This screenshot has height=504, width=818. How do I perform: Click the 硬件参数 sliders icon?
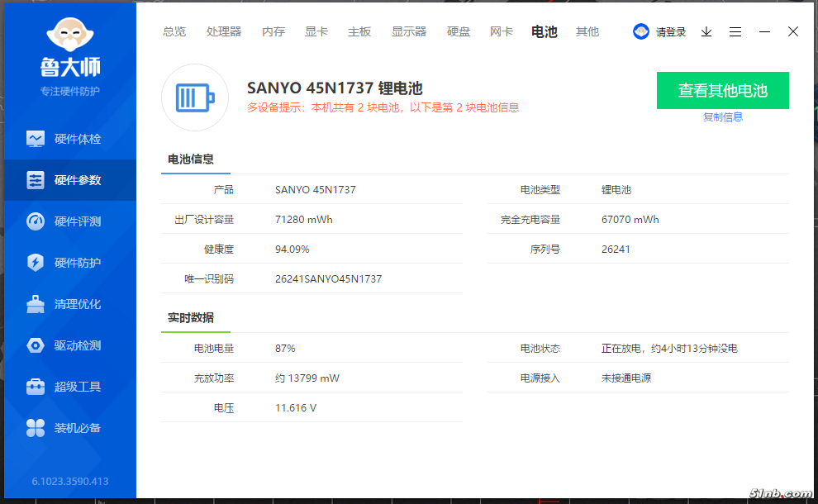36,180
